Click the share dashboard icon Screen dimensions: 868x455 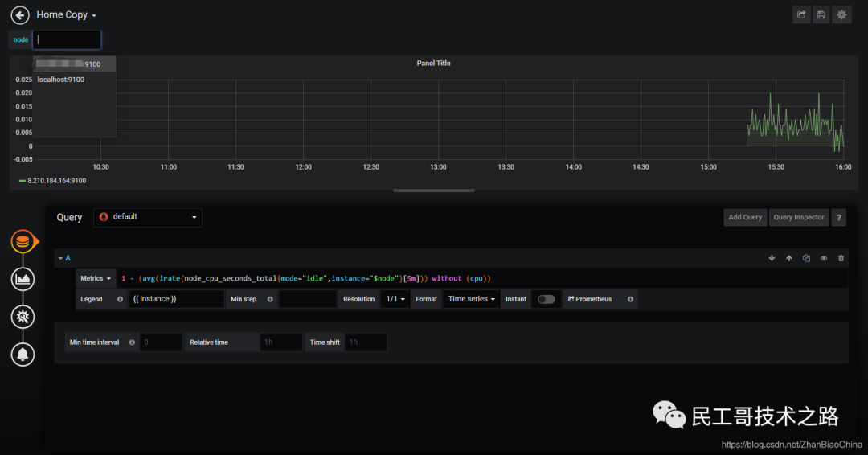801,15
